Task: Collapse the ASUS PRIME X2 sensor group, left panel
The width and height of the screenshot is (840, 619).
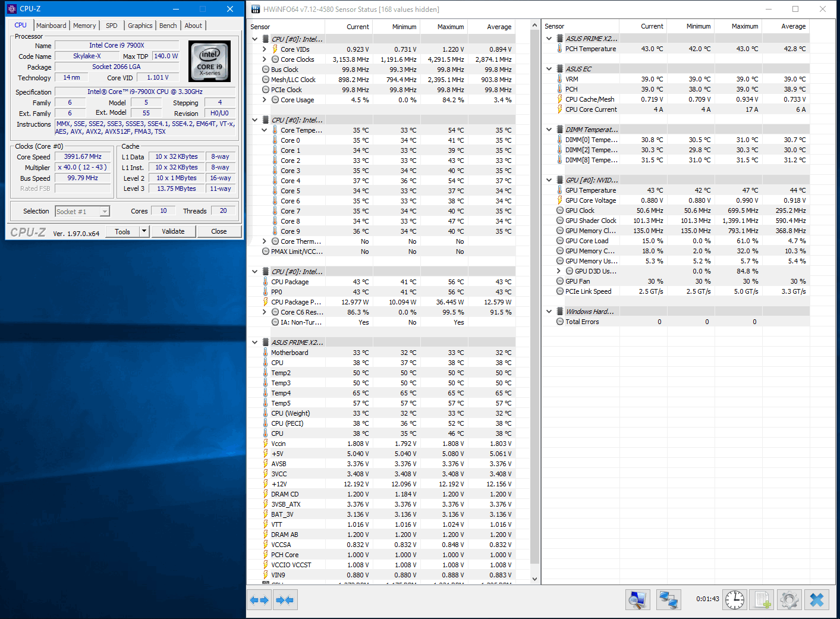Action: point(255,343)
